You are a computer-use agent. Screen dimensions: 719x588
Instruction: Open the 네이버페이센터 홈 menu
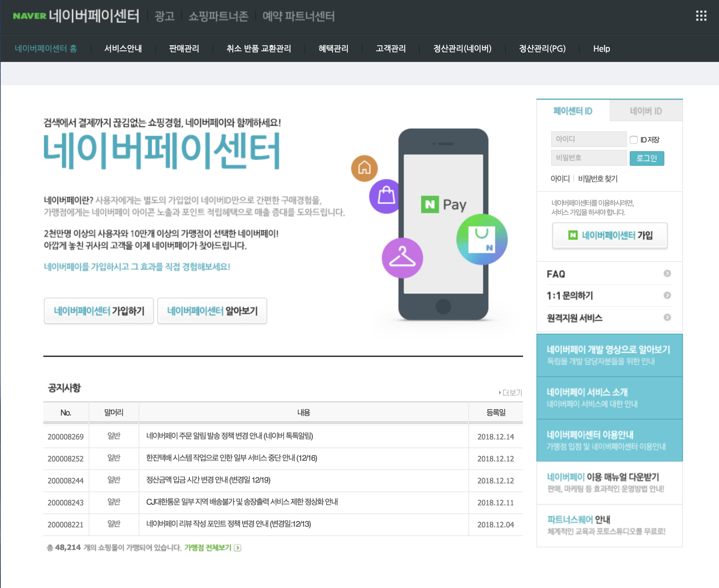coord(46,48)
